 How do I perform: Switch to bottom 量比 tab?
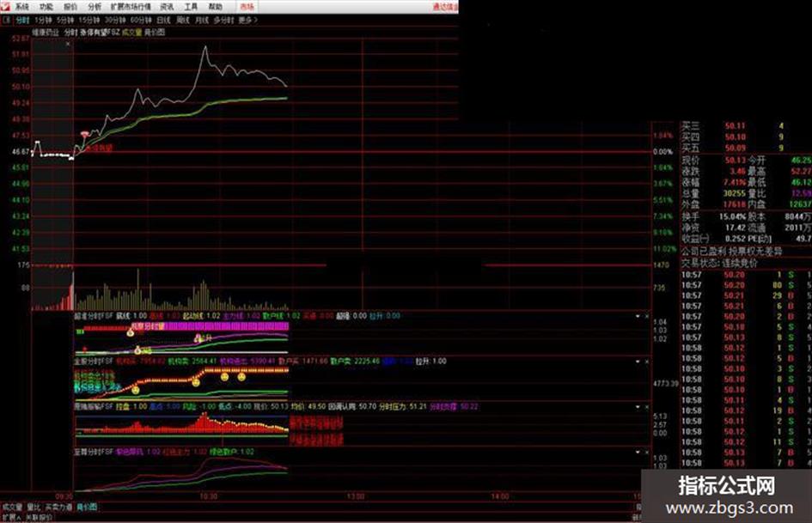click(34, 508)
